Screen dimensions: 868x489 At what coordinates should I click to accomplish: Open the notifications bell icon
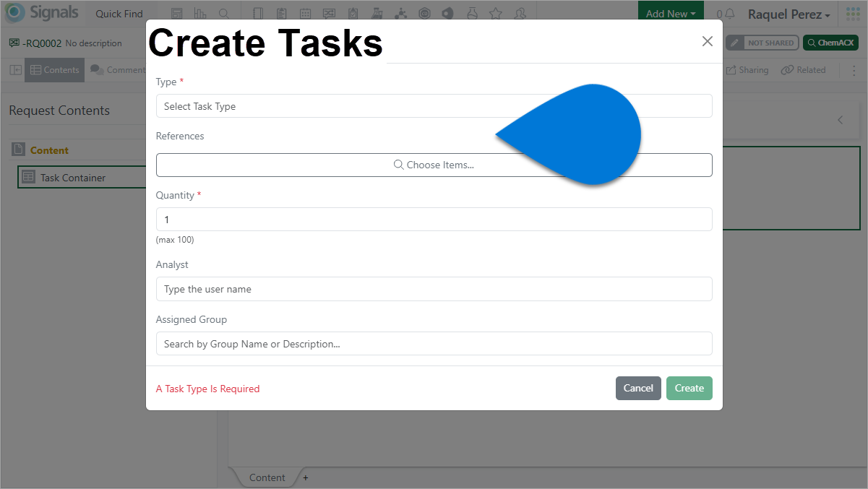click(730, 14)
